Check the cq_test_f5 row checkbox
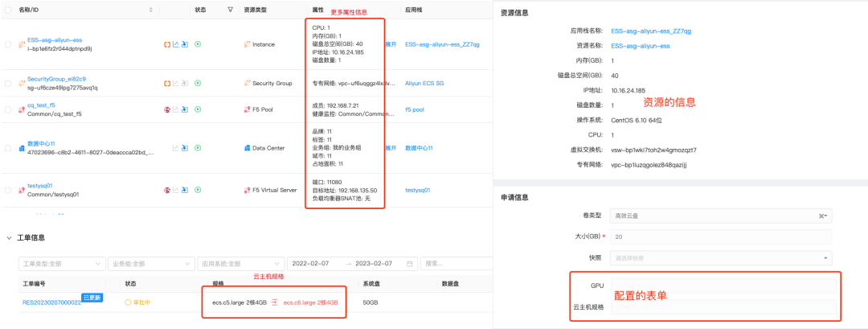 click(x=8, y=109)
